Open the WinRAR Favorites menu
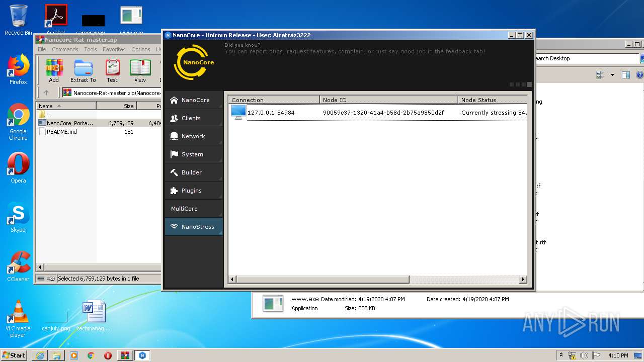 click(114, 49)
